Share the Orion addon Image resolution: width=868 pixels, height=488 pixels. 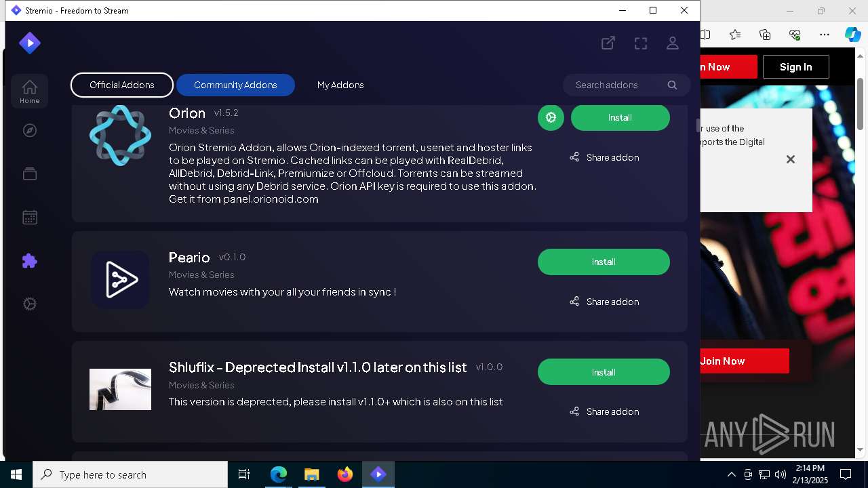click(x=604, y=157)
